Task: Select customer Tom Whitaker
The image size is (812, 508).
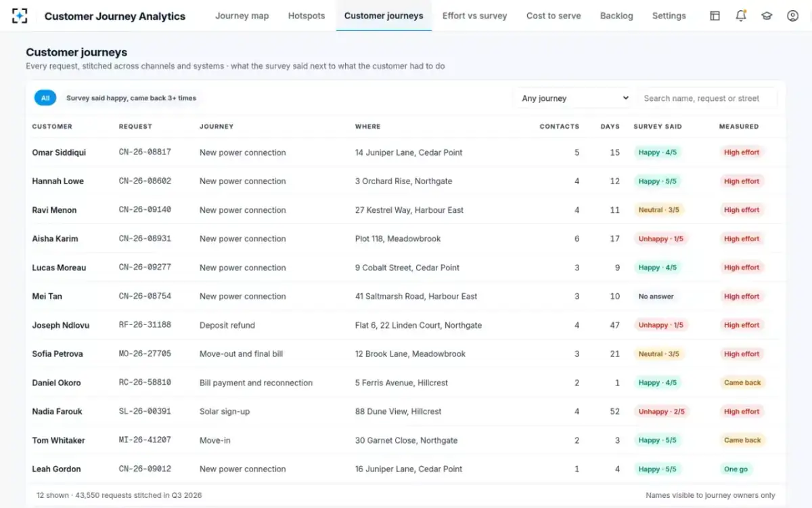Action: coord(58,440)
